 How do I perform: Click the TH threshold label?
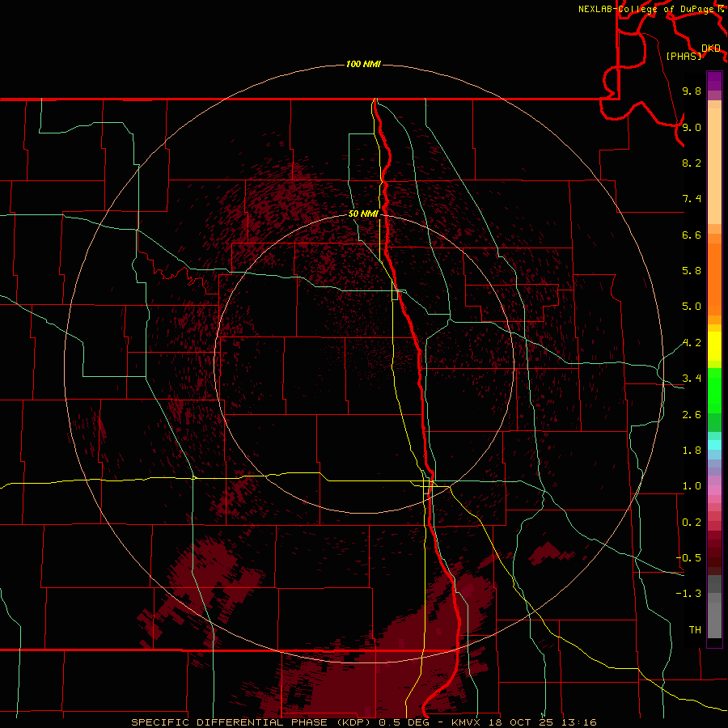[x=695, y=630]
